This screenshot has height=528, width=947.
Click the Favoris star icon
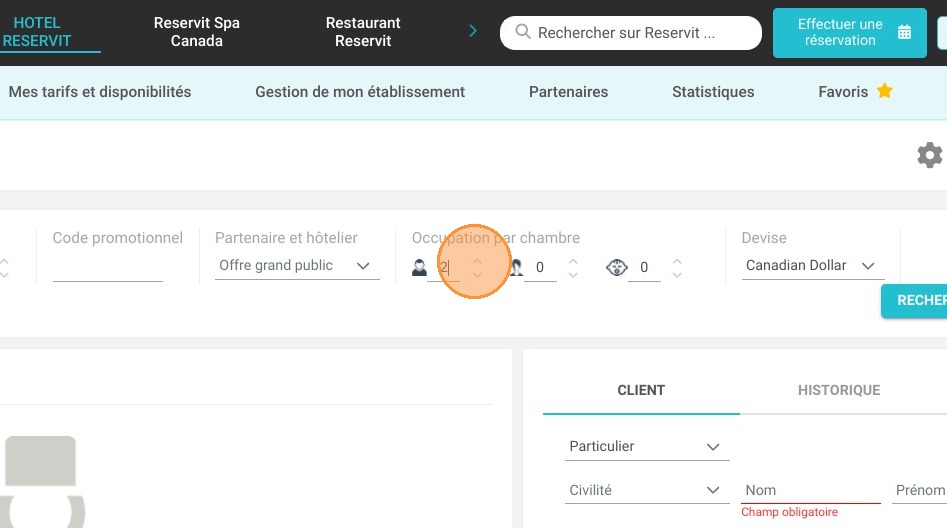885,91
